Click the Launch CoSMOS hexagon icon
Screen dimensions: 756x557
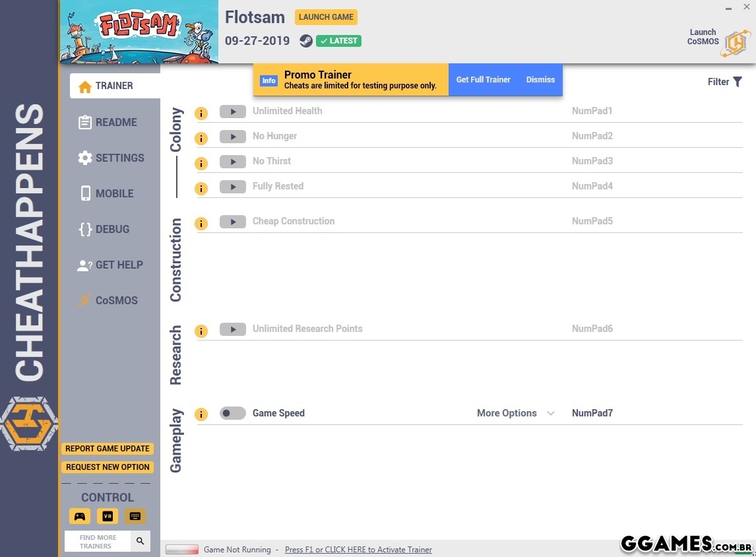(735, 43)
